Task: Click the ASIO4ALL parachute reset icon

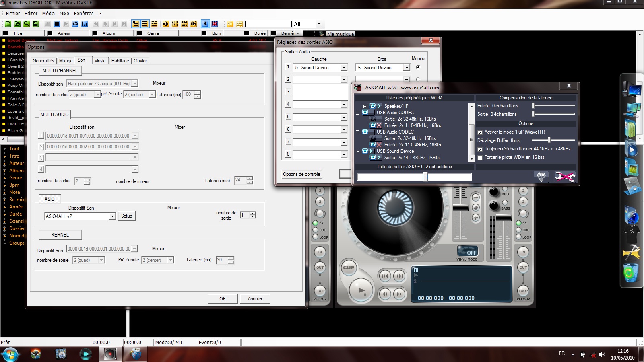Action: tap(541, 177)
